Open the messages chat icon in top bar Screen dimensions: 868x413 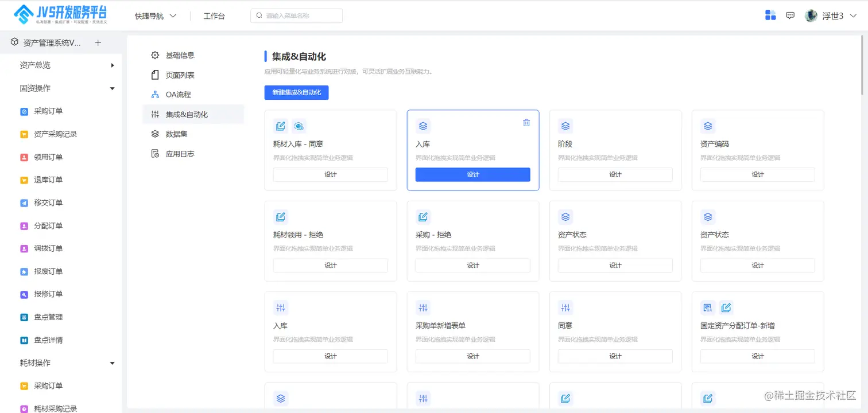[x=790, y=15]
